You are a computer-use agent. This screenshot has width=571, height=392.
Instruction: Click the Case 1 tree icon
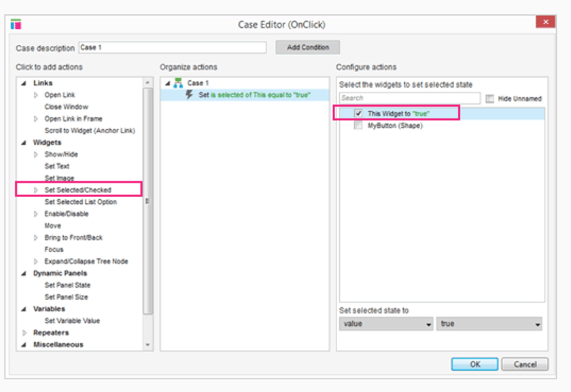tap(178, 83)
